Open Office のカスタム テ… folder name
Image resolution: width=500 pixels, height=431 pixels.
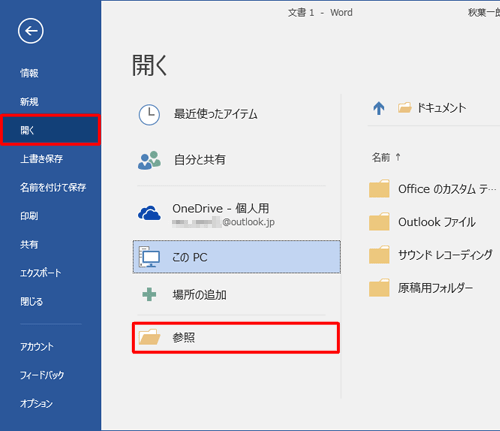click(x=447, y=189)
